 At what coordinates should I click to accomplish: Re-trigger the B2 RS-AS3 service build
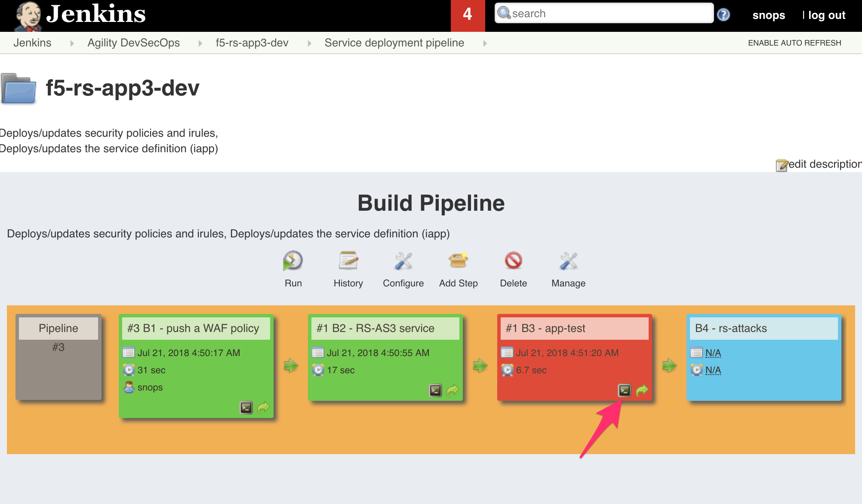point(453,390)
